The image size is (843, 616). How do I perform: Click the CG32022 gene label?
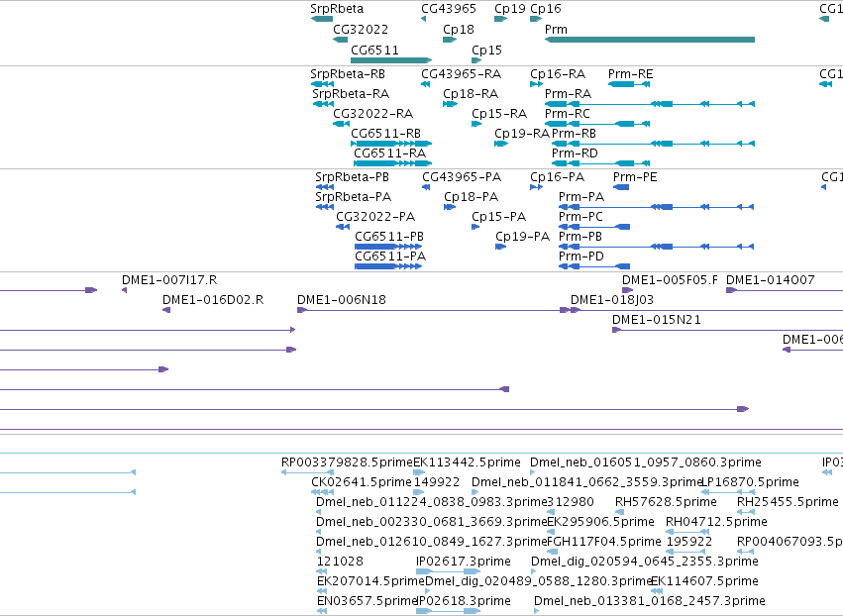(x=361, y=30)
